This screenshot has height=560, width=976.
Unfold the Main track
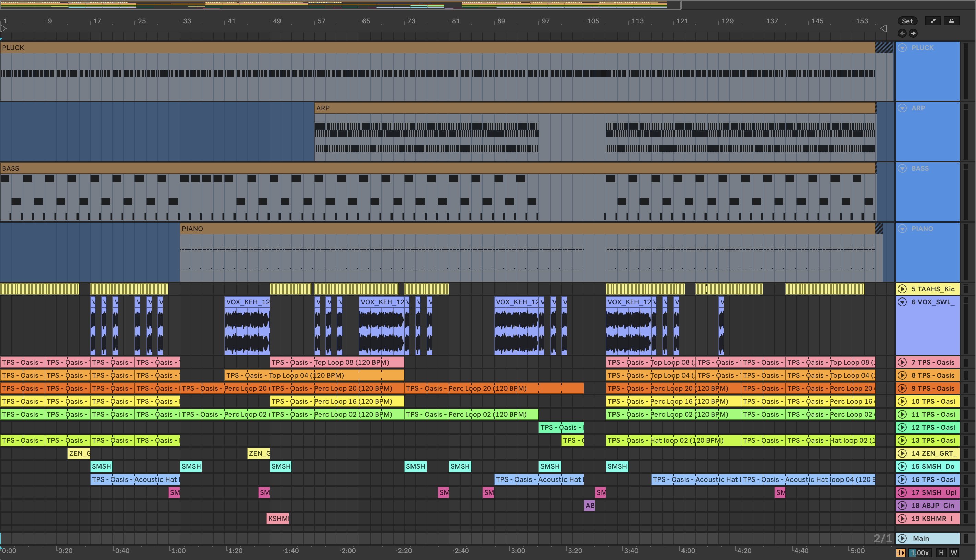click(x=903, y=538)
